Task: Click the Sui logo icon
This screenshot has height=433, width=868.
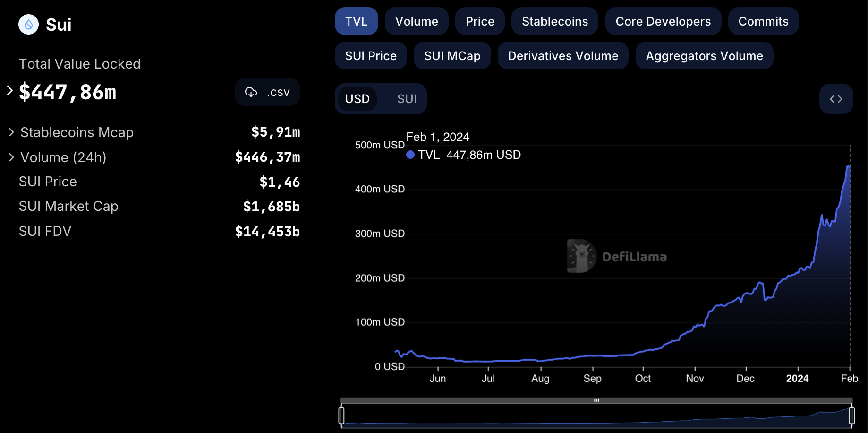Action: point(28,25)
